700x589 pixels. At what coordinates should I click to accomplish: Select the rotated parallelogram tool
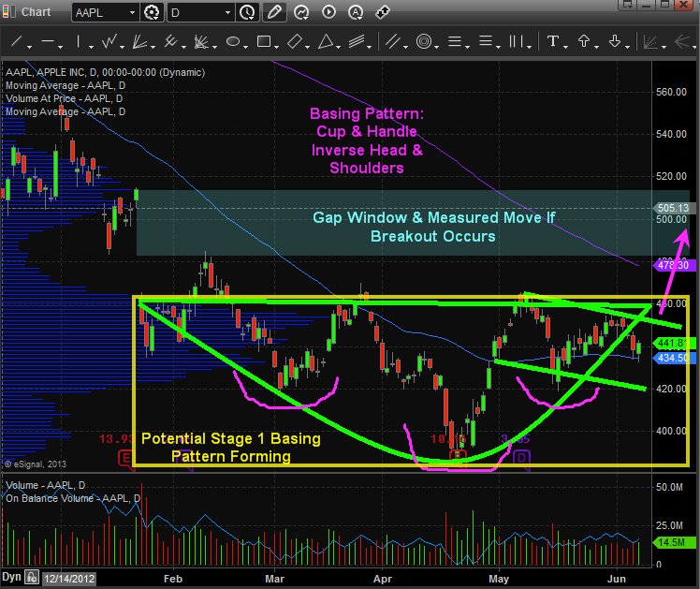pyautogui.click(x=295, y=41)
